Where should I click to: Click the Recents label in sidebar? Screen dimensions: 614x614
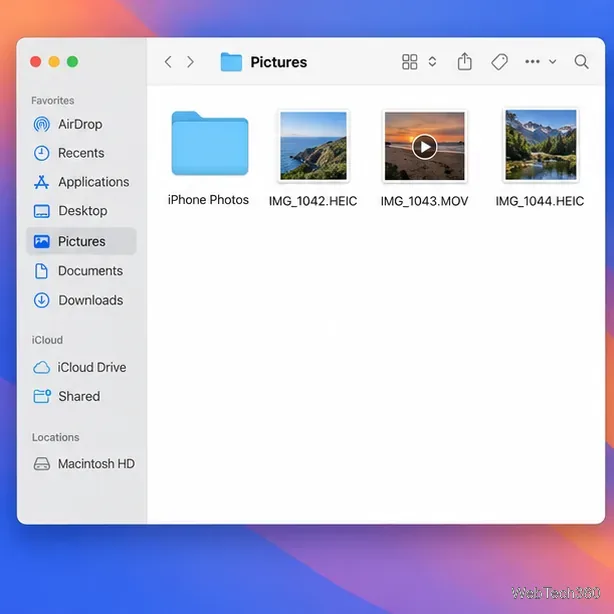[x=81, y=153]
